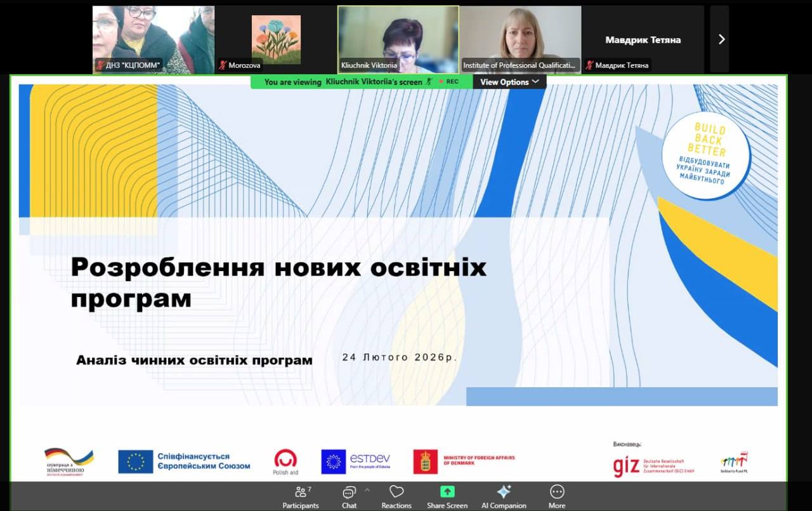The height and width of the screenshot is (511, 812).
Task: Open the Participants panel
Action: coord(301,496)
